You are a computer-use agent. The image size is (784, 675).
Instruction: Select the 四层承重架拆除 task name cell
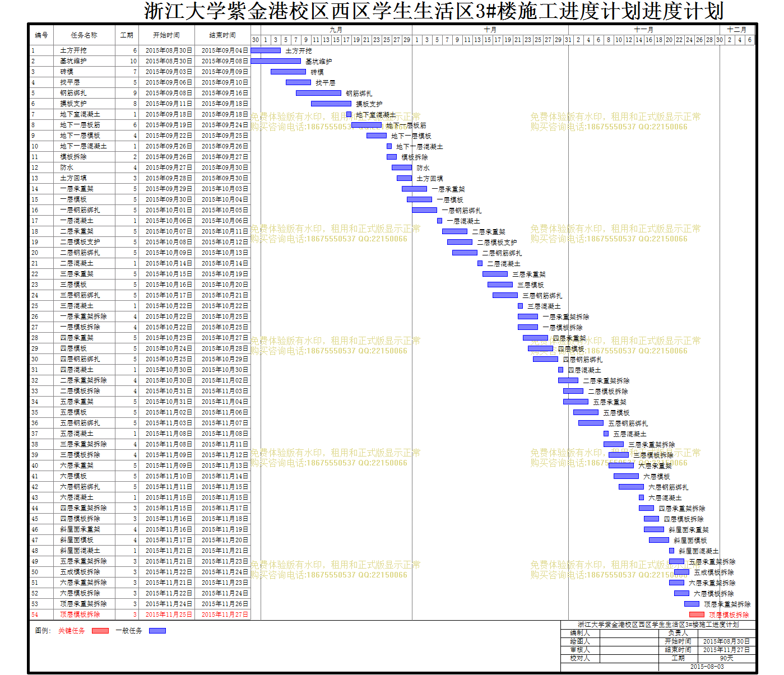click(x=84, y=508)
